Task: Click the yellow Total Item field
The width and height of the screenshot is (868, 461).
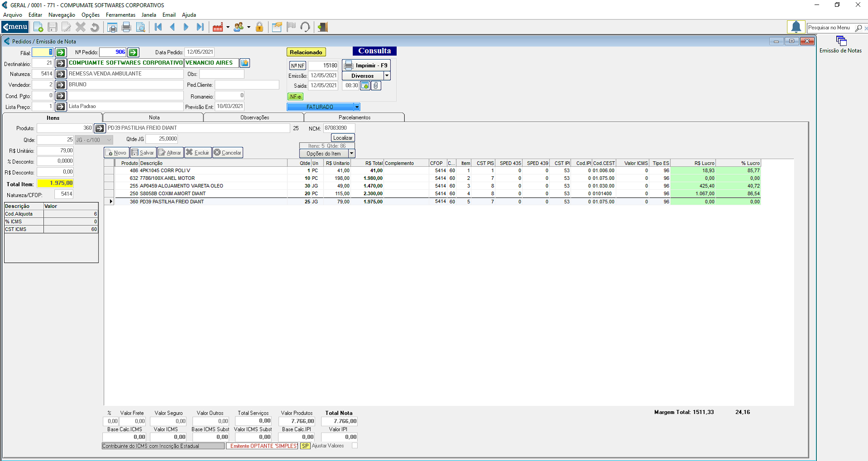Action: tap(55, 183)
